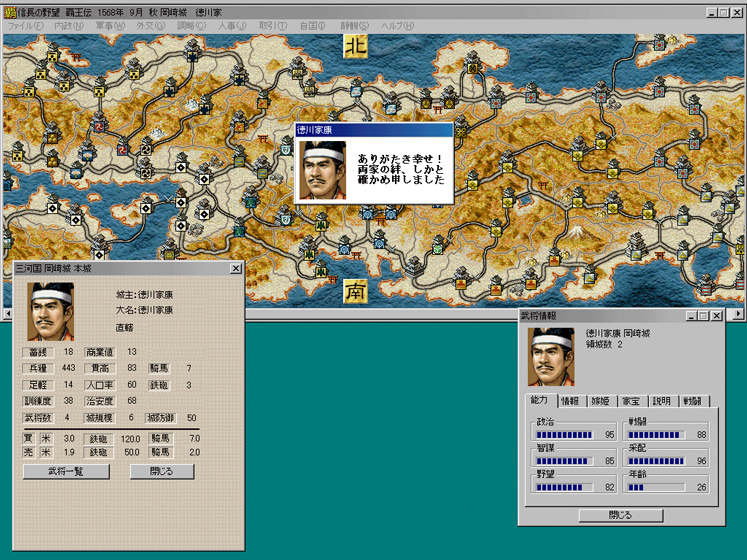Click 徳川家康 portrait in dialogue box
This screenshot has width=747, height=560.
323,170
